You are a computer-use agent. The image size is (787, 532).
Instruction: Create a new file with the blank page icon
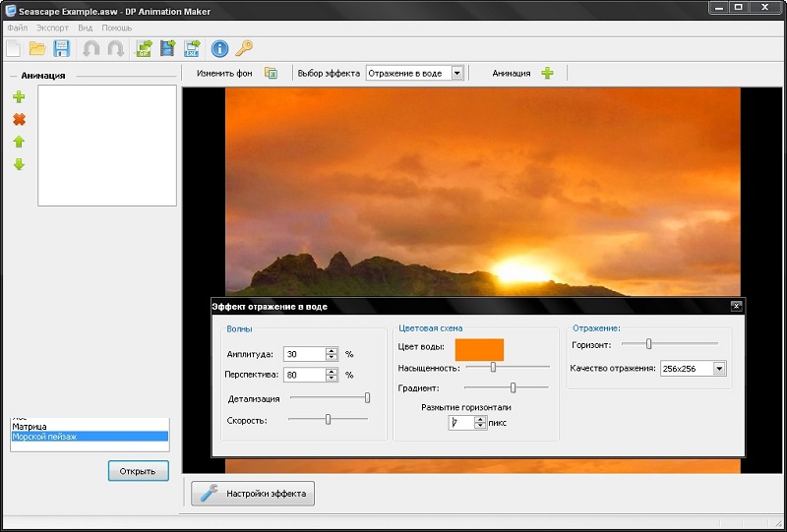13,49
